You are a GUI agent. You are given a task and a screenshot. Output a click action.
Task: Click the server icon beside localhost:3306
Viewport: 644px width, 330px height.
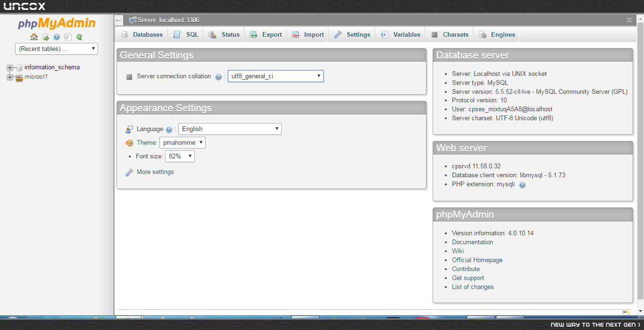(x=133, y=20)
